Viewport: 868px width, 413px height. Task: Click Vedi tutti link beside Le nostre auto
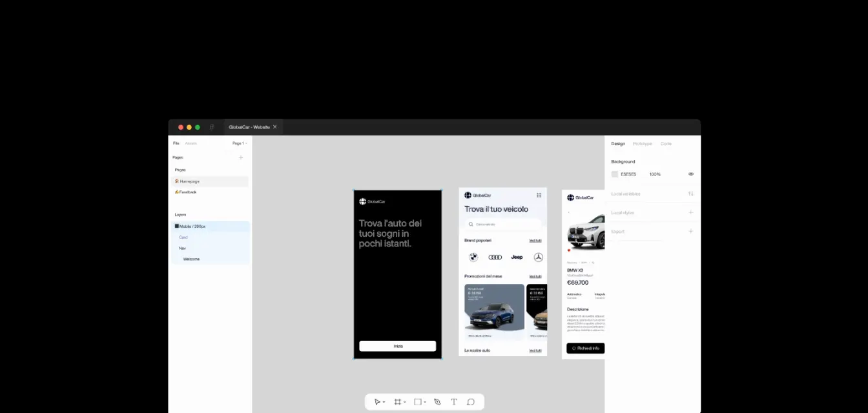point(535,350)
